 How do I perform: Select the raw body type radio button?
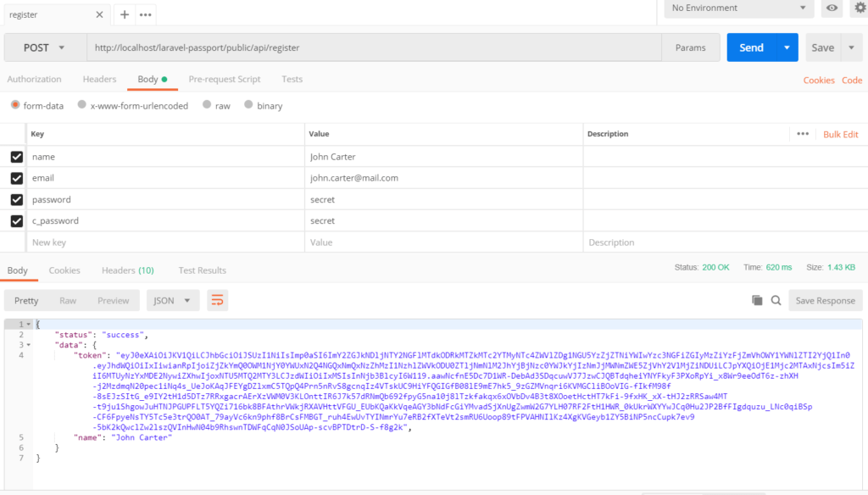click(x=207, y=104)
